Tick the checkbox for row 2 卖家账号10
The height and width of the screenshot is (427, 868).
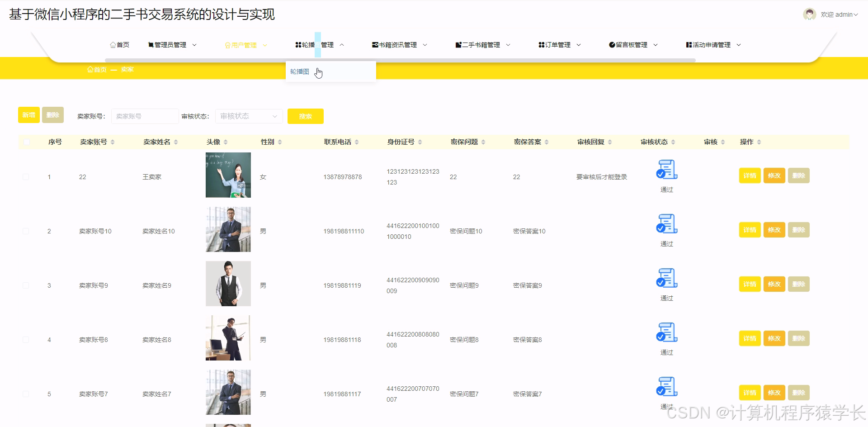(x=26, y=231)
